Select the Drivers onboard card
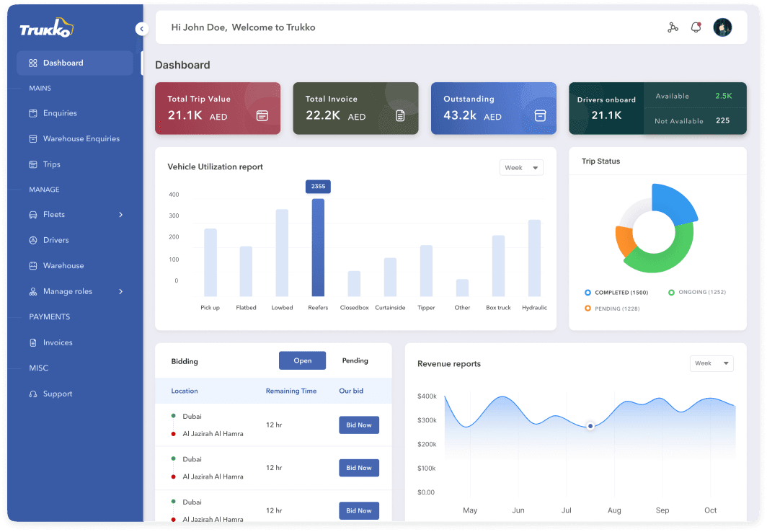767x532 pixels. (x=657, y=109)
